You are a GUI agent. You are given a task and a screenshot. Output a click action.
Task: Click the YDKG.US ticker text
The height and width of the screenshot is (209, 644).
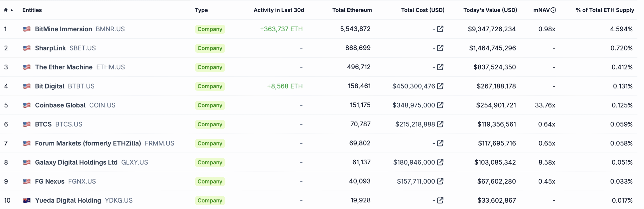[x=118, y=200]
